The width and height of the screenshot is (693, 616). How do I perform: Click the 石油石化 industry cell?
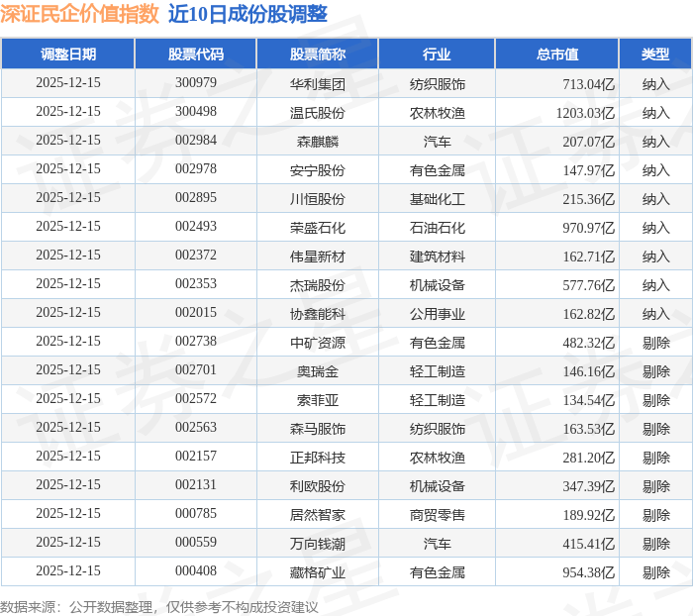[437, 227]
